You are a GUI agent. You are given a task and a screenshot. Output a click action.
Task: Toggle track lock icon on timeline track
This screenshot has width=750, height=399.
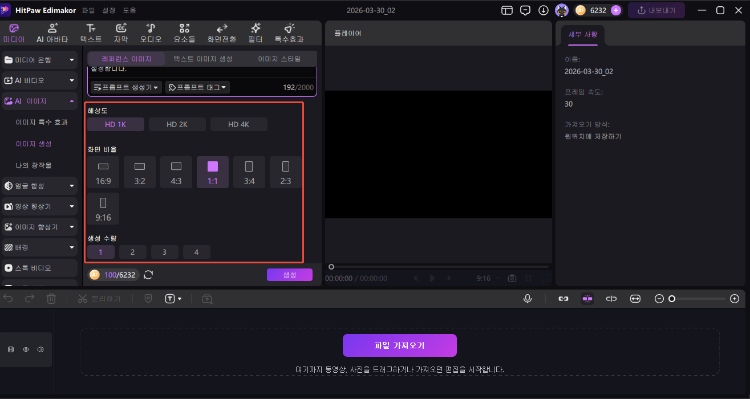click(x=11, y=349)
